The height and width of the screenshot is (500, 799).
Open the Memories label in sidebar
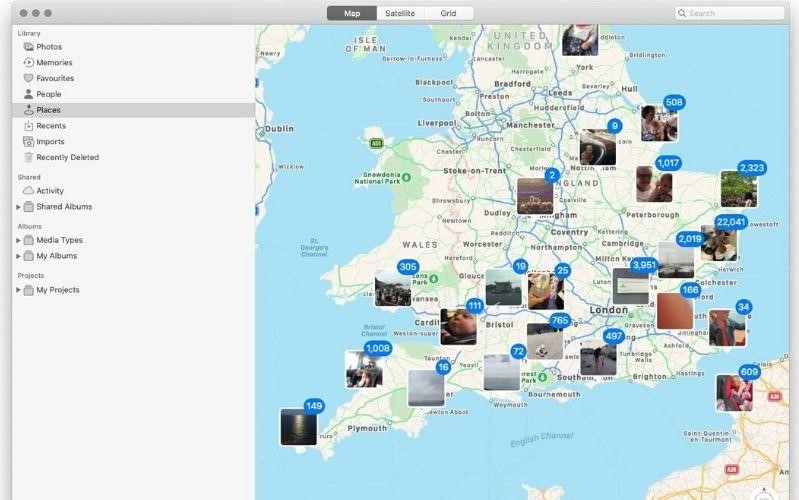(54, 63)
